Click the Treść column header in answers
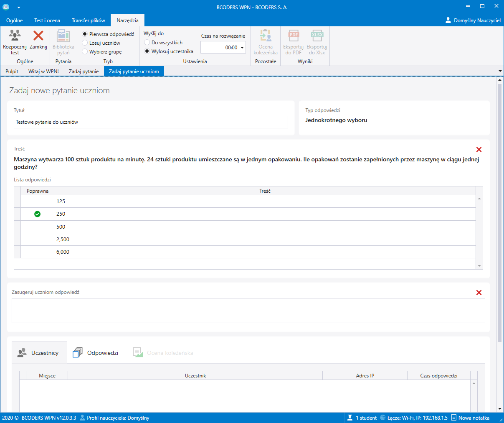Screen dimensions: 504x423 pyautogui.click(x=265, y=191)
